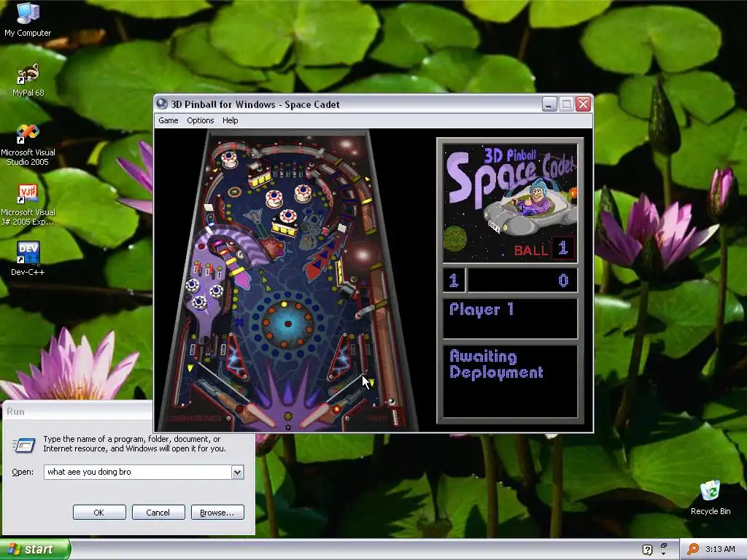Click the blue circular gravity well center

pyautogui.click(x=287, y=324)
